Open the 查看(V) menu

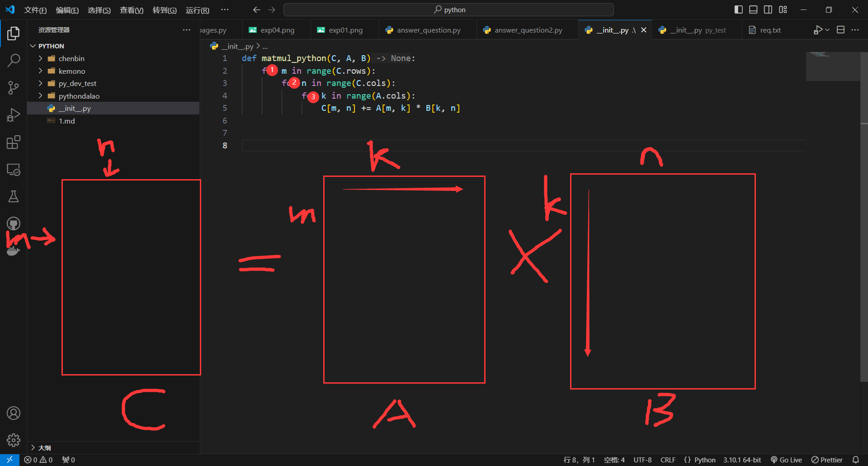coord(131,10)
